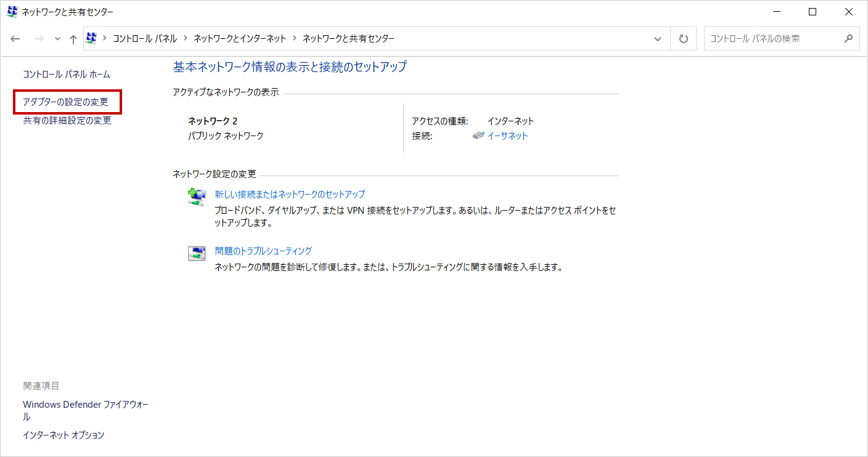
Task: Click the パブリック ネットワーク text
Action: pyautogui.click(x=226, y=135)
